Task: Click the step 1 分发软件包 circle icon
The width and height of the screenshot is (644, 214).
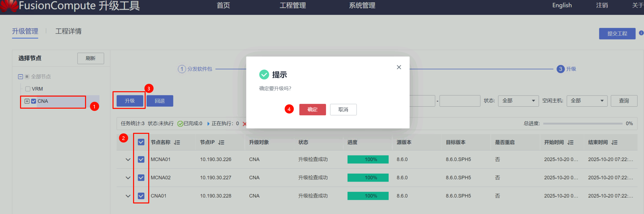Action: 182,69
